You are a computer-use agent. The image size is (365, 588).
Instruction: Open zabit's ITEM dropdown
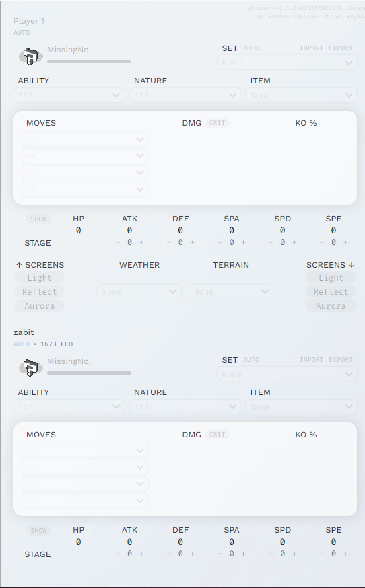(x=302, y=407)
